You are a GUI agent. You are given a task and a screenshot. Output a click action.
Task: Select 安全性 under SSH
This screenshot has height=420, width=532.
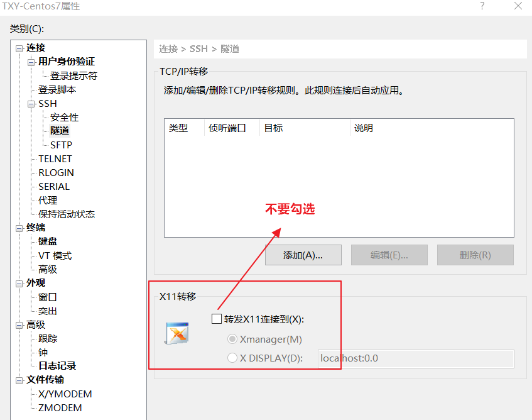[x=64, y=118]
